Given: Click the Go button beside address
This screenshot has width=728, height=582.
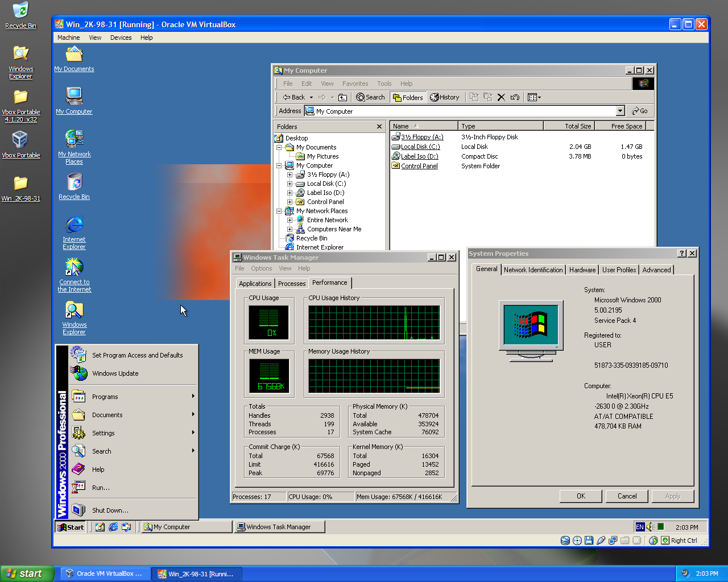Looking at the screenshot, I should click(640, 111).
